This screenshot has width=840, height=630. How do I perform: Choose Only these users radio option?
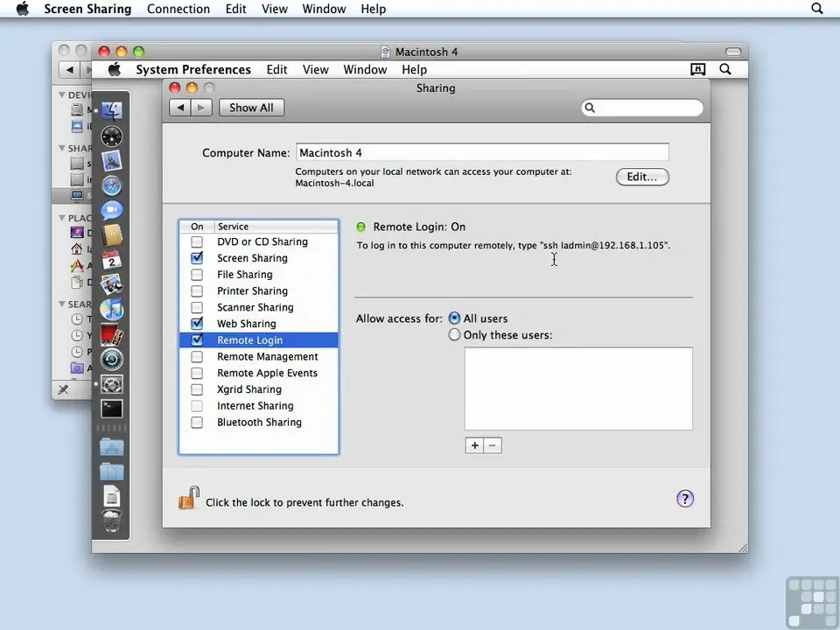click(454, 335)
